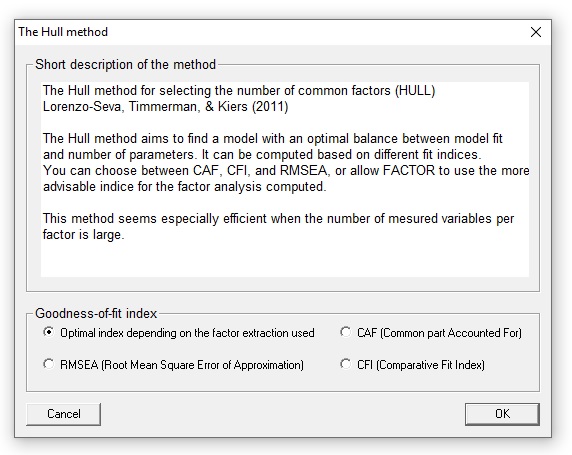Select the Optimal index depending on extraction radio button
The height and width of the screenshot is (455, 572).
click(179, 333)
